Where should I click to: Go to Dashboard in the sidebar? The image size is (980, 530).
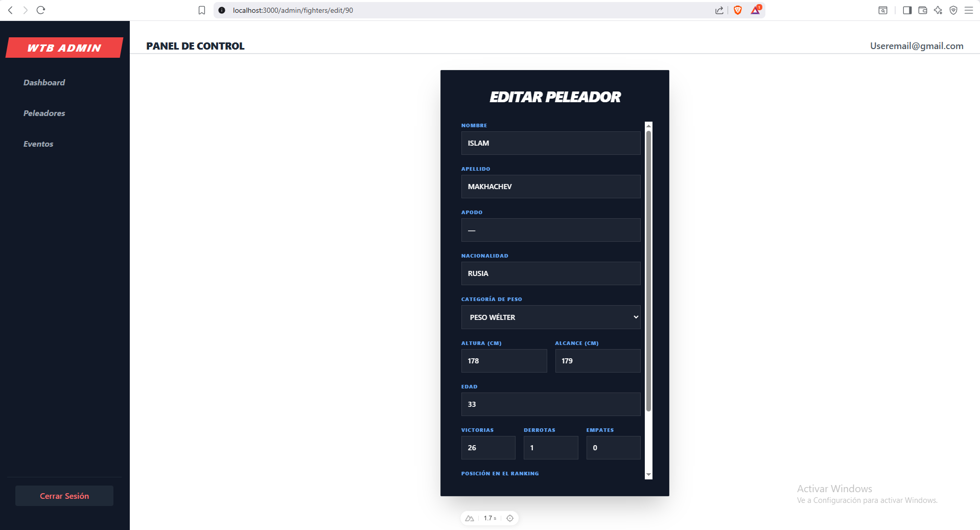click(44, 83)
